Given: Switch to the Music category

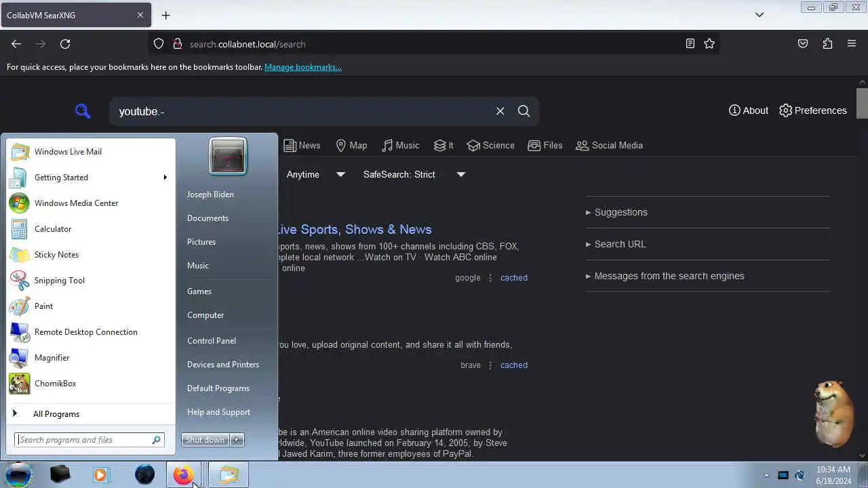Looking at the screenshot, I should click(400, 145).
